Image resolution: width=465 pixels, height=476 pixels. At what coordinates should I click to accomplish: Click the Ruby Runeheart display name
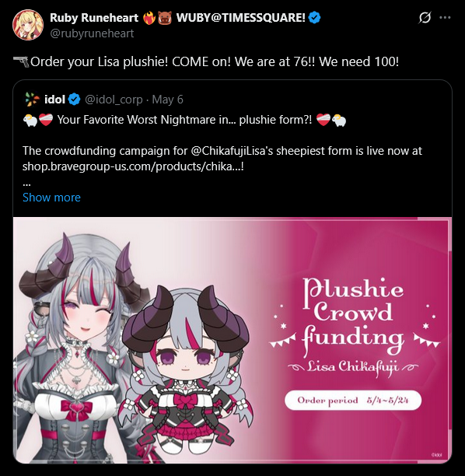pyautogui.click(x=94, y=18)
